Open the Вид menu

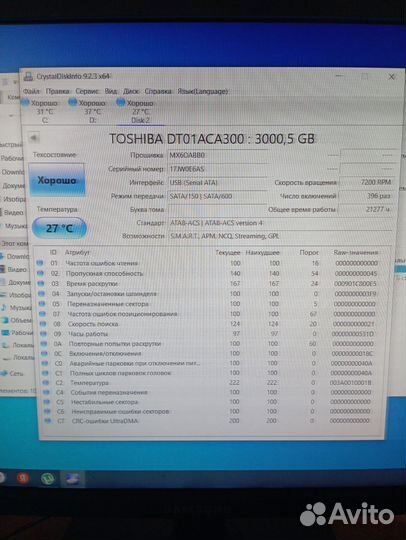click(x=111, y=91)
